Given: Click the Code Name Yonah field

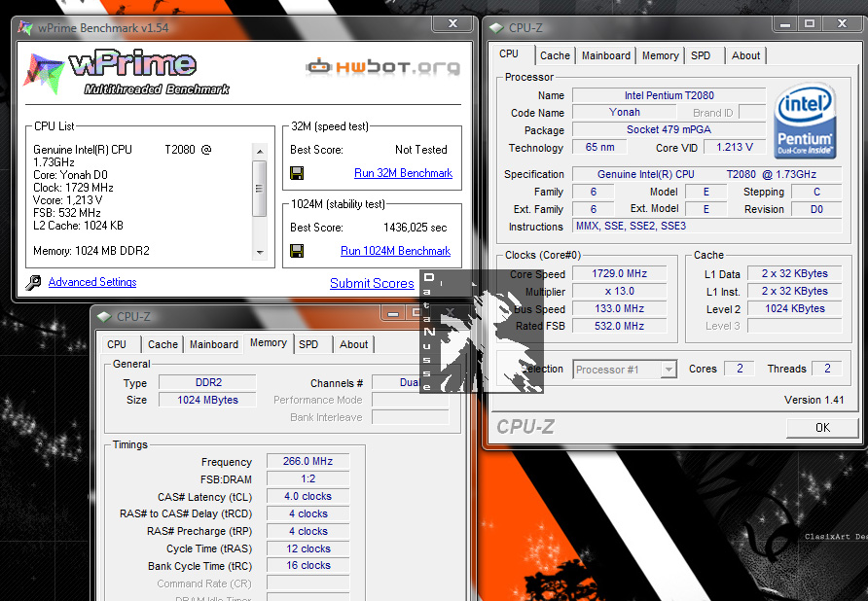Looking at the screenshot, I should coord(625,112).
